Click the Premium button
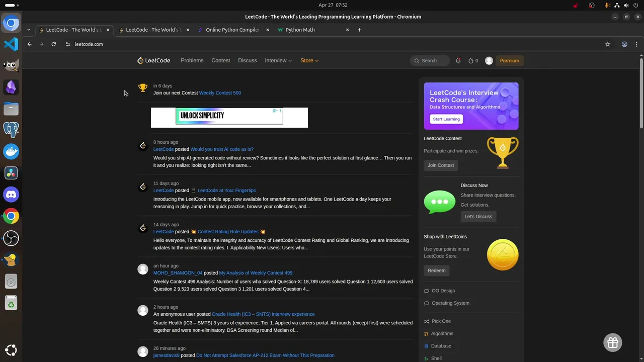The image size is (644, 362). 509,60
